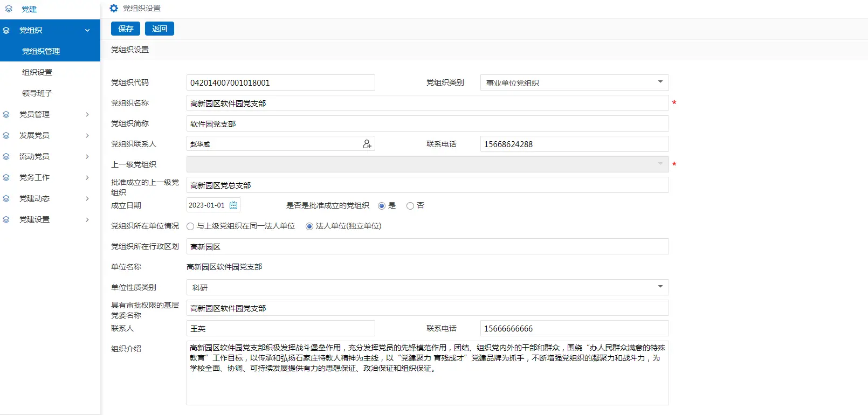Open the 单位性质类别 dropdown showing 科研

(x=427, y=287)
